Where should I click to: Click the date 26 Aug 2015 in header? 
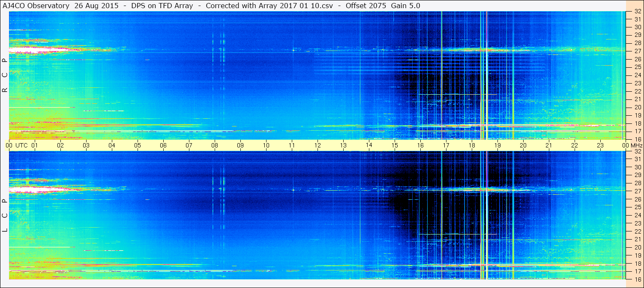click(x=96, y=6)
